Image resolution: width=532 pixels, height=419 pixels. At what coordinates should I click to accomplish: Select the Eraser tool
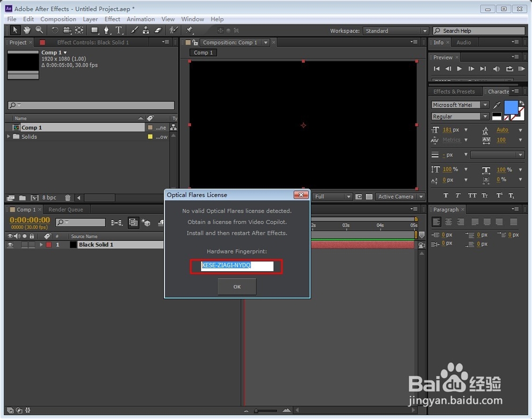(158, 30)
